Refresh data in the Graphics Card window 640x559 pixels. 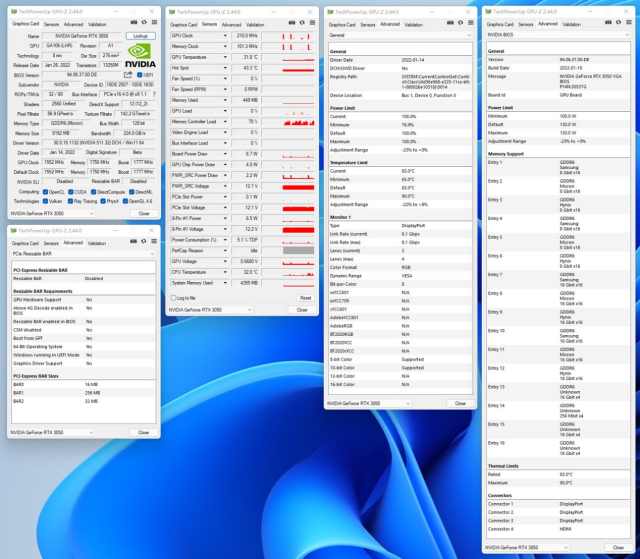pos(144,22)
